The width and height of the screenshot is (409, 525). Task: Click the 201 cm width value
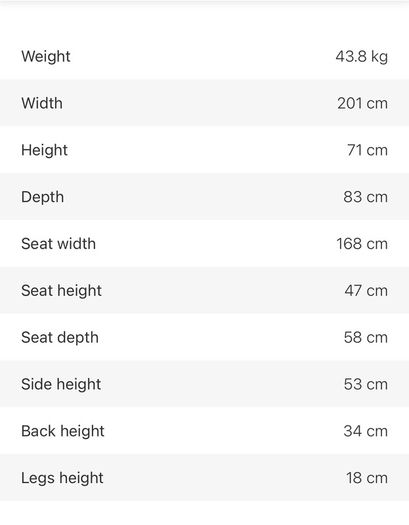tap(362, 103)
